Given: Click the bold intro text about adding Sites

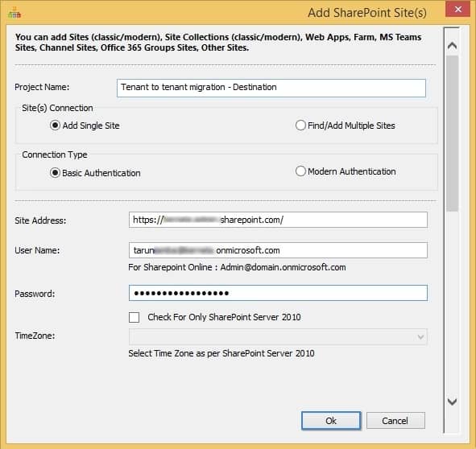Looking at the screenshot, I should [218, 42].
